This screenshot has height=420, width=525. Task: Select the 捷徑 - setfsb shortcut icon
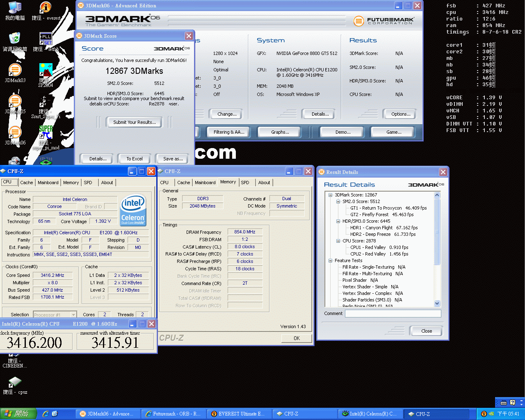click(x=46, y=42)
